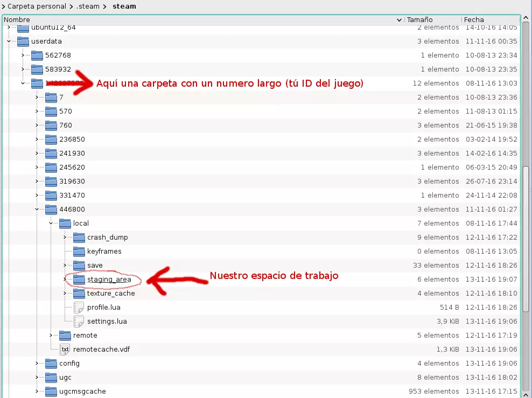Expand the config folder
Image resolution: width=532 pixels, height=398 pixels.
click(37, 364)
